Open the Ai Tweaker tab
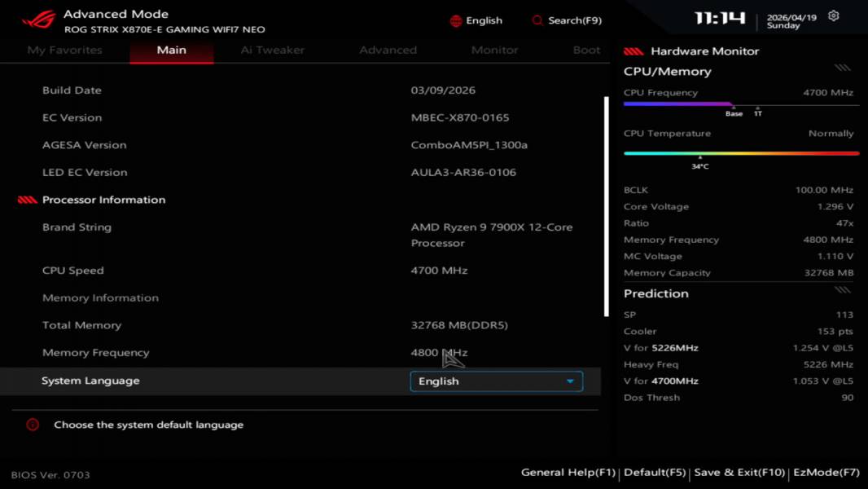 click(272, 50)
